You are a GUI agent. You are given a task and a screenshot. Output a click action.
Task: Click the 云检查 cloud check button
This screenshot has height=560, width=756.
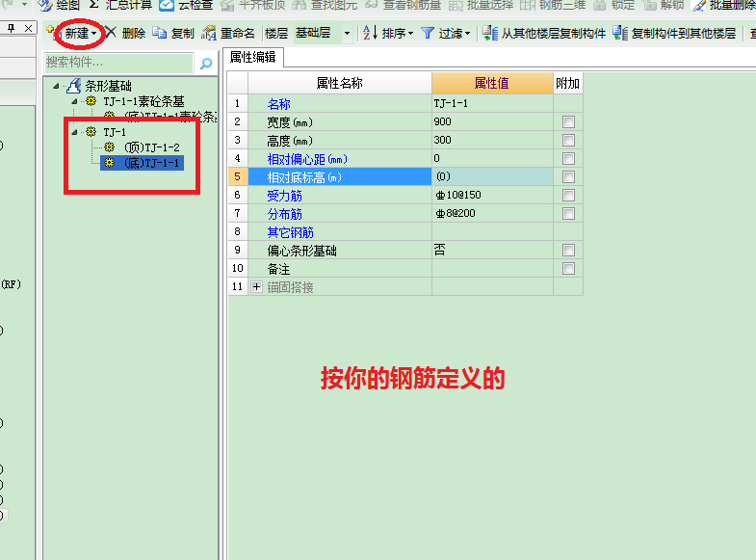[187, 6]
